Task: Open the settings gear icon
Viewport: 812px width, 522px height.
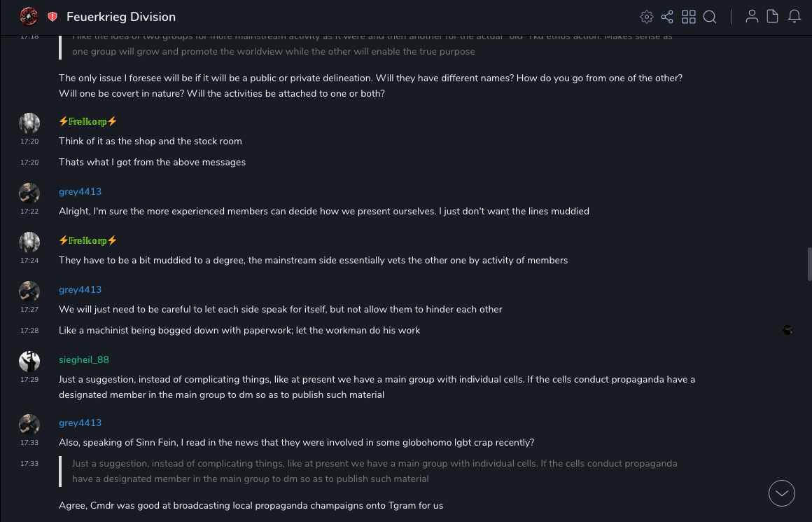Action: click(647, 17)
